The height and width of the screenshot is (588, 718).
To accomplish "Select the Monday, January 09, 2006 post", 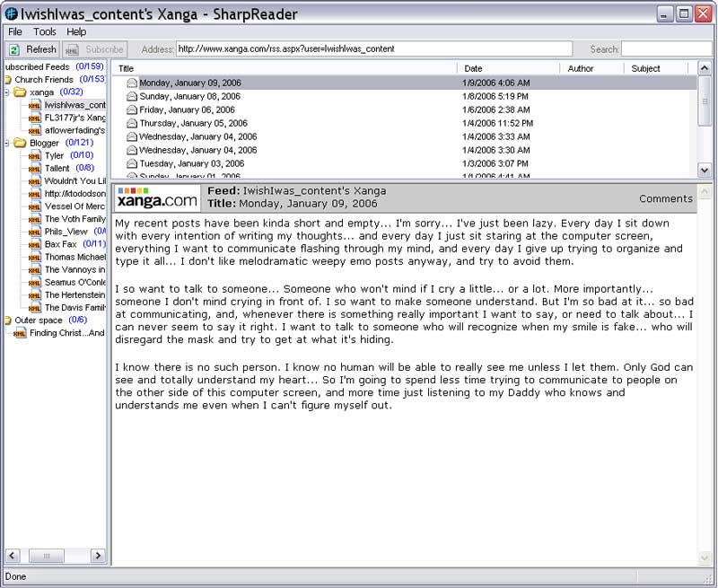I will (x=405, y=83).
